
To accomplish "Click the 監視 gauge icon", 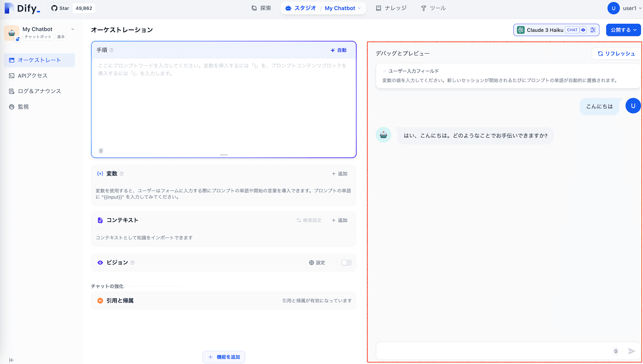I will tap(12, 107).
